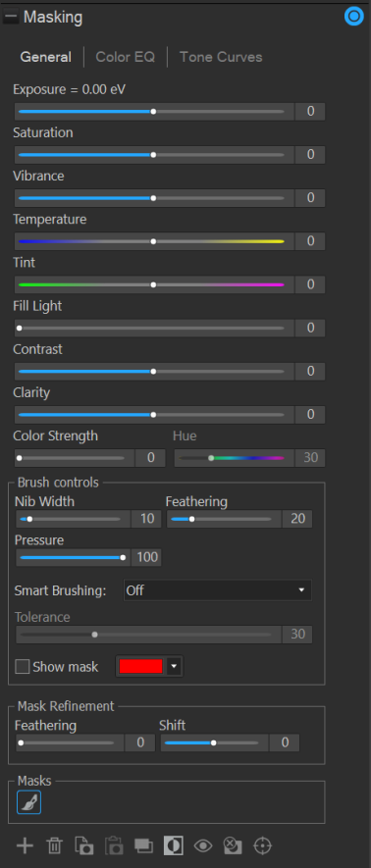Viewport: 371px width, 868px height.
Task: Select the brush mask in Masks list
Action: 28,802
